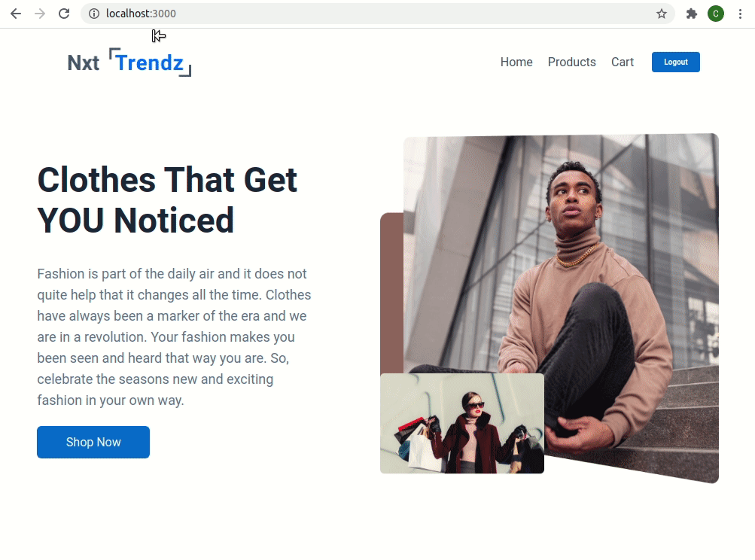Go to Products page
755x560 pixels.
pyautogui.click(x=571, y=62)
